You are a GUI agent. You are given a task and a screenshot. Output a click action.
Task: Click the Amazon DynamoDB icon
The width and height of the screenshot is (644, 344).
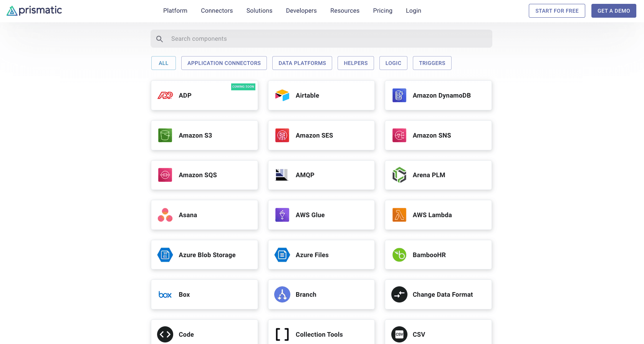399,95
